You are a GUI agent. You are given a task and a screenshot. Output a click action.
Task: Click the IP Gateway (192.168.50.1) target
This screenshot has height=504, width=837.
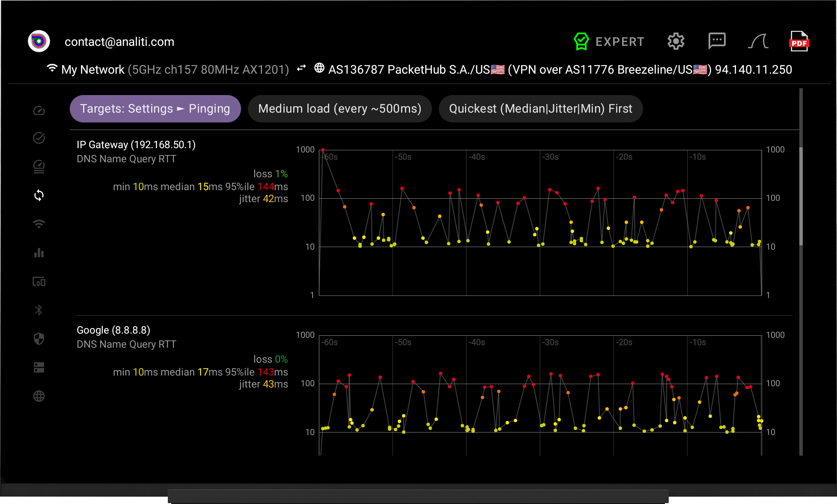coord(136,145)
